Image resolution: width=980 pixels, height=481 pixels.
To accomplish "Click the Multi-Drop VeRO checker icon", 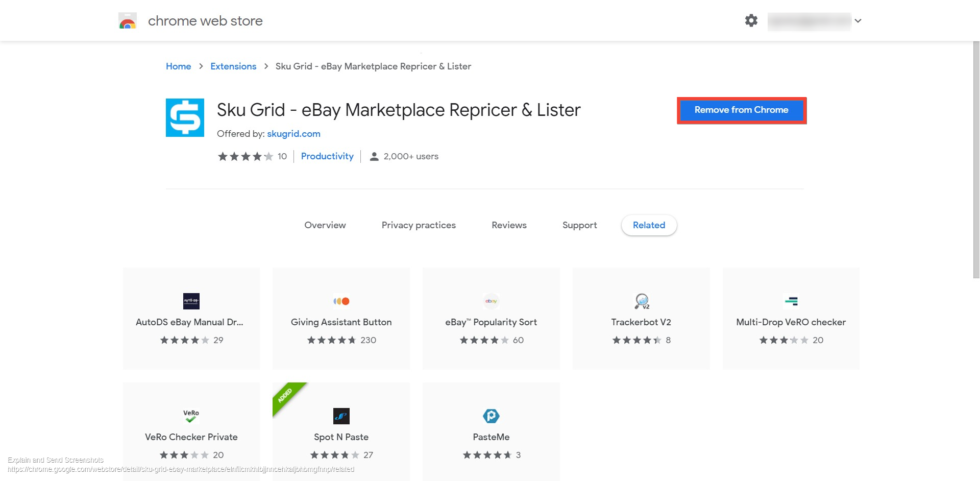I will tap(791, 301).
